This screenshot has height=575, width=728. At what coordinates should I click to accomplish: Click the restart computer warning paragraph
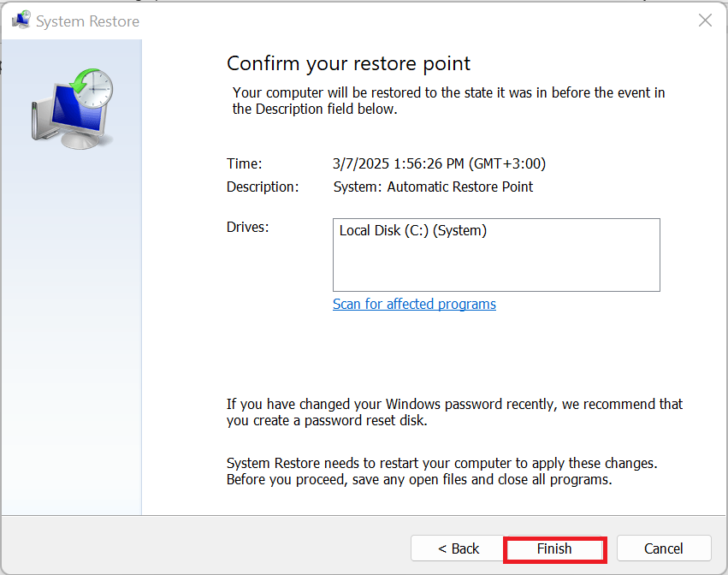click(x=441, y=471)
